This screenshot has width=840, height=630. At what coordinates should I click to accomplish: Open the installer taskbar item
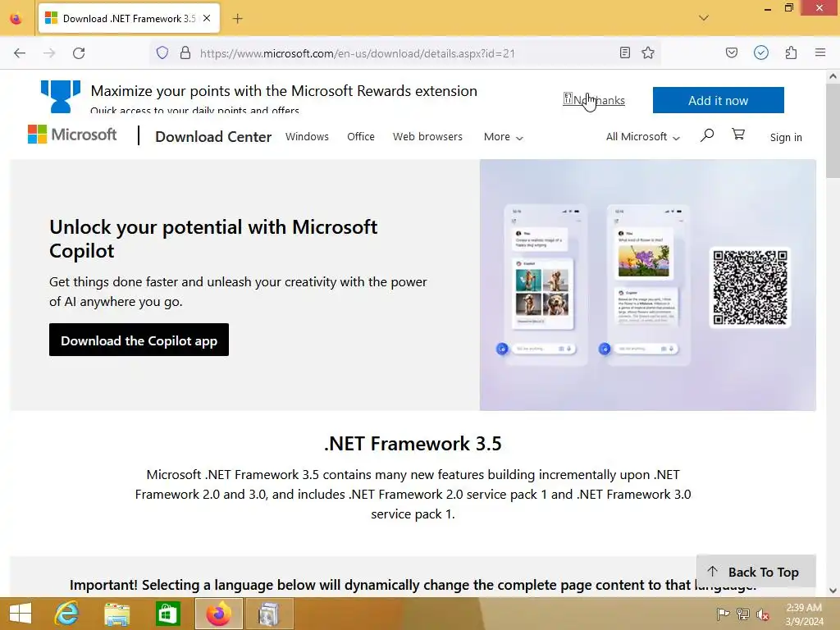tap(268, 614)
